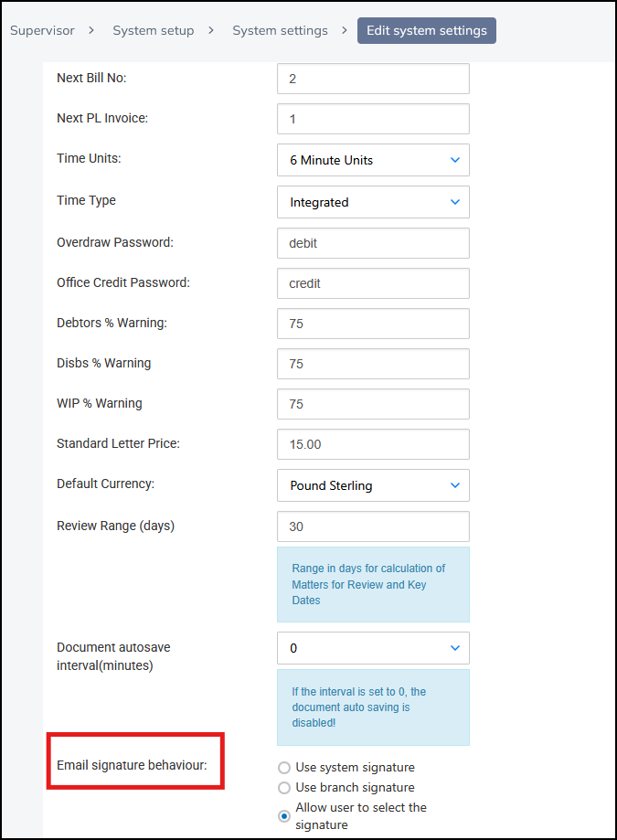Click the Next Bill No field
The height and width of the screenshot is (840, 617).
click(x=373, y=79)
